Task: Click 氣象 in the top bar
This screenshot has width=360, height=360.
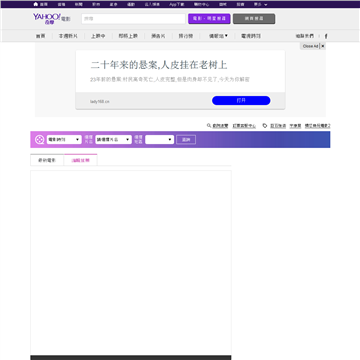Action: point(114,4)
